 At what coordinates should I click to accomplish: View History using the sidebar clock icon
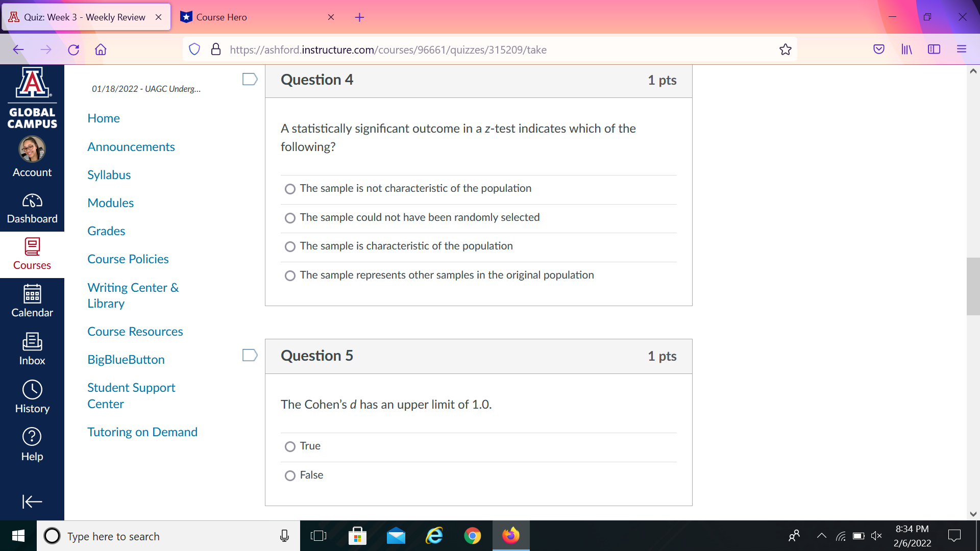pyautogui.click(x=32, y=395)
